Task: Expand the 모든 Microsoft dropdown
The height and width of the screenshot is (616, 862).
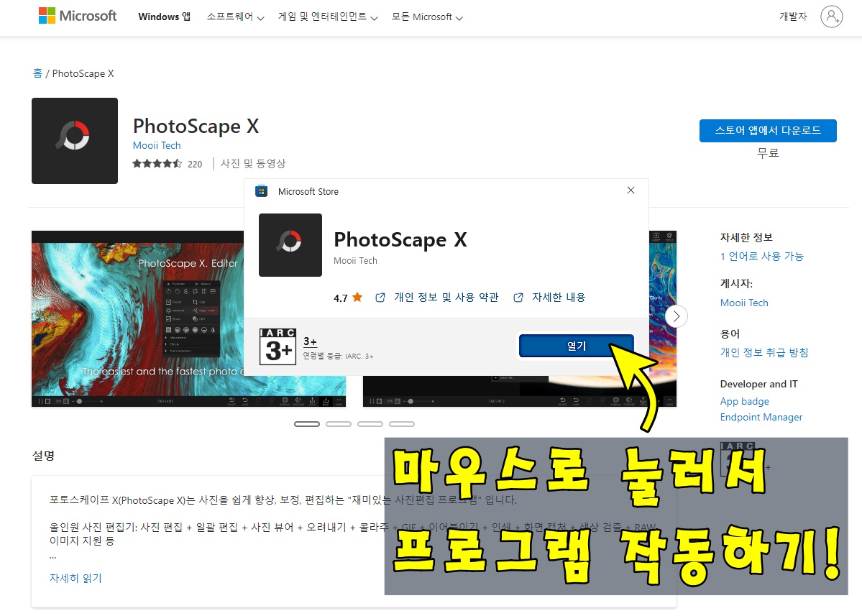Action: 427,17
